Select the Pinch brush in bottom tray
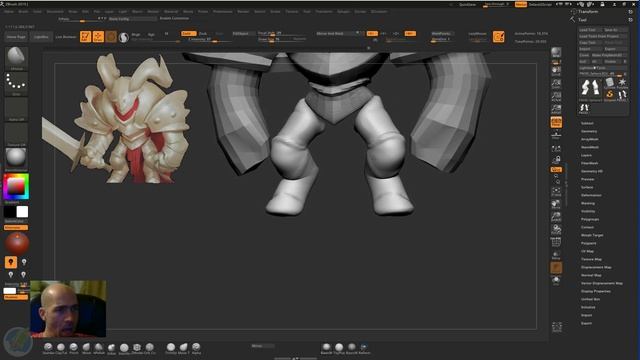 [x=73, y=348]
